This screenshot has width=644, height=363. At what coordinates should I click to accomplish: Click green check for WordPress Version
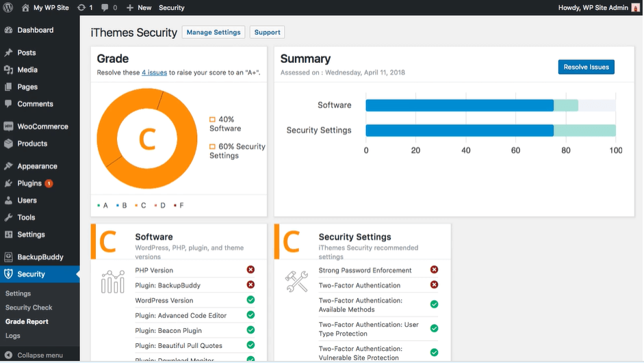[250, 300]
